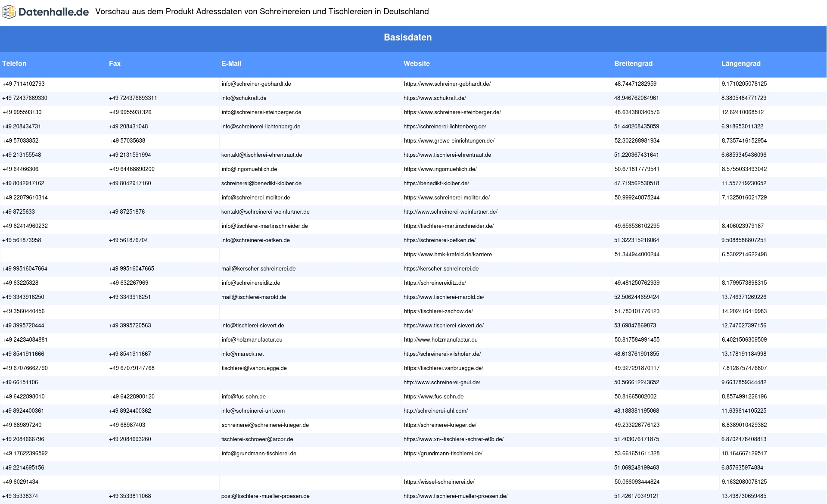
Task: Select latitude value 50.81665802002
Action: tap(635, 397)
